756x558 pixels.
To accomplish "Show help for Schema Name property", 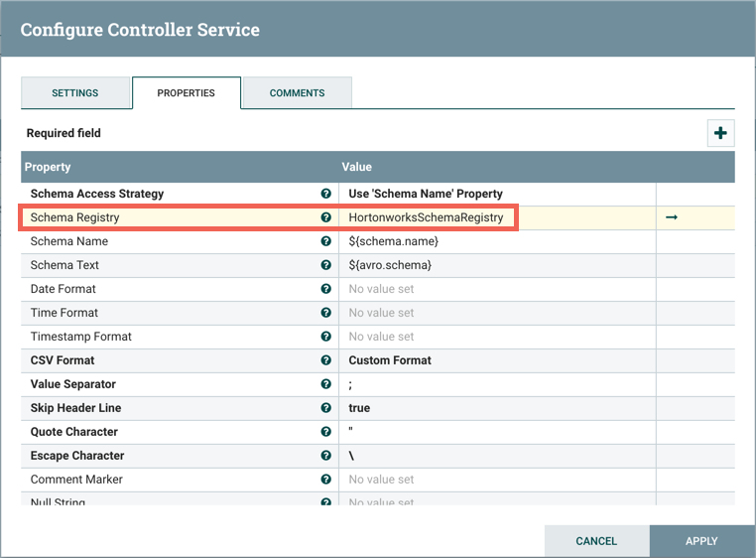I will pos(326,241).
